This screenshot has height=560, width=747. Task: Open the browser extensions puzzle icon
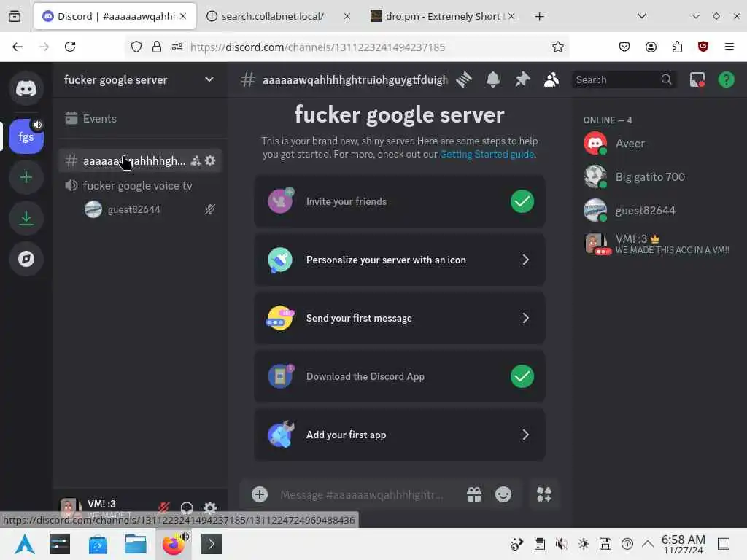coord(677,47)
